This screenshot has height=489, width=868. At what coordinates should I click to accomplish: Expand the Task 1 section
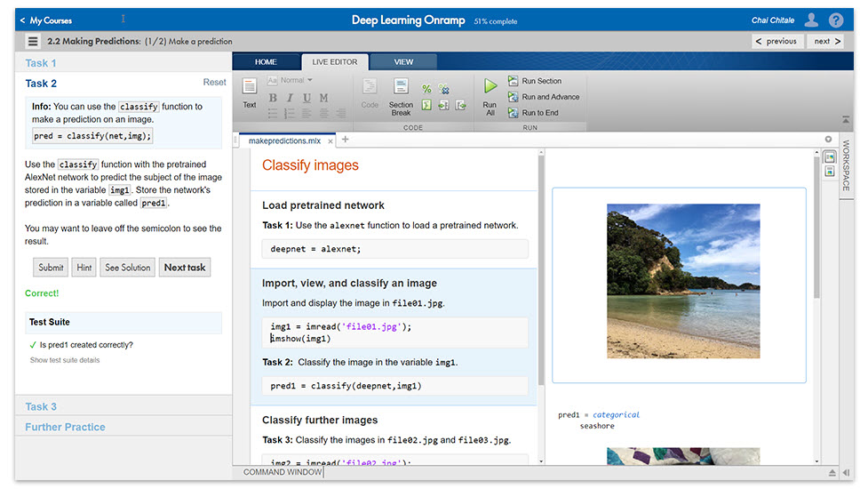123,63
